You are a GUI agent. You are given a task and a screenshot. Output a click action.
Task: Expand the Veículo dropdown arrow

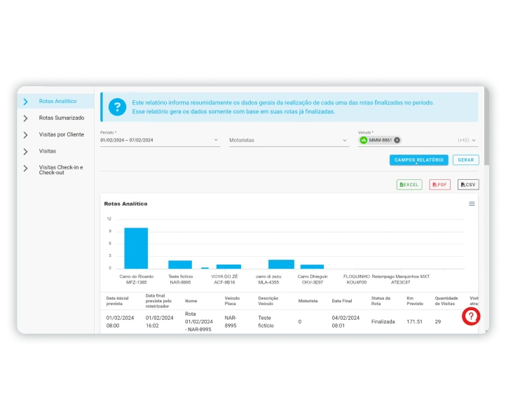tap(474, 140)
